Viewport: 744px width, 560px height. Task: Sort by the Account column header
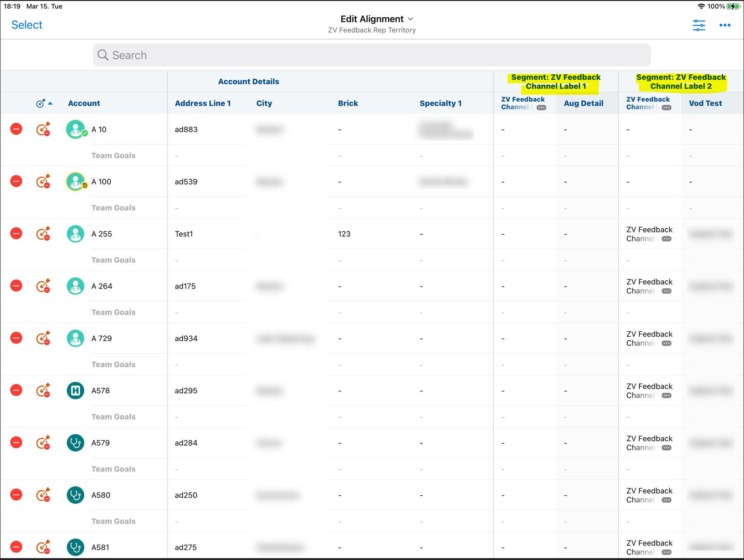point(84,103)
